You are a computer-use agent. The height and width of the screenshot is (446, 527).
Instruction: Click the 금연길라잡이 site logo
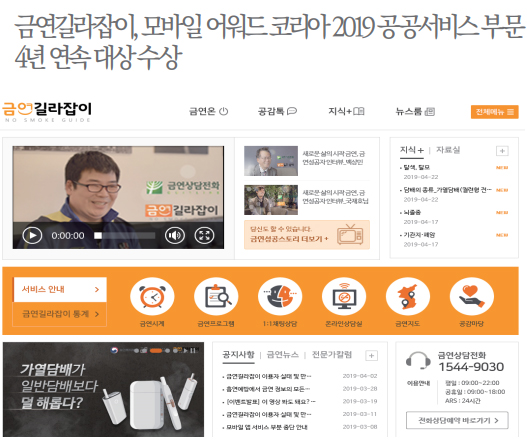pos(46,112)
